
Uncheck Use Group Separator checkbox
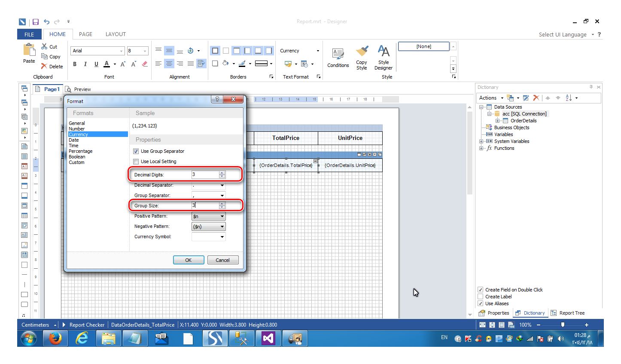[136, 151]
